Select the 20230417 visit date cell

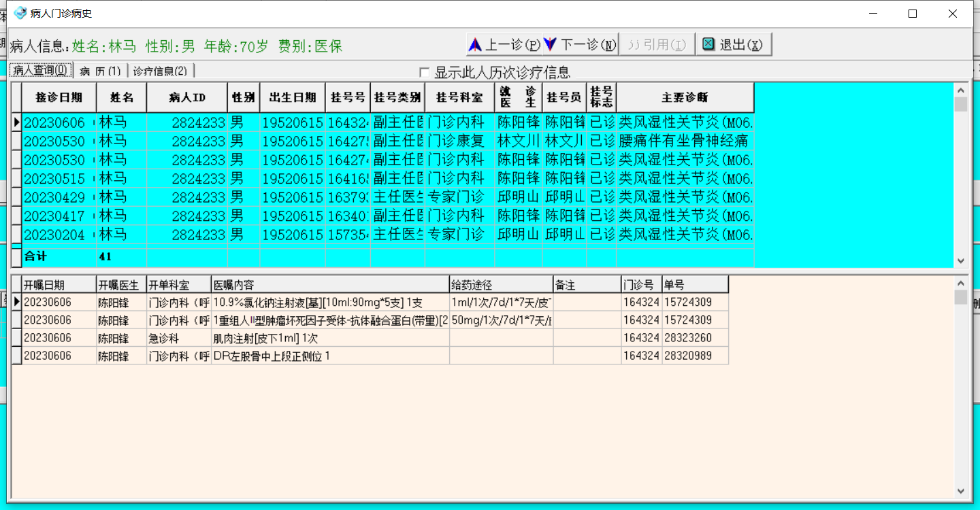[x=59, y=216]
